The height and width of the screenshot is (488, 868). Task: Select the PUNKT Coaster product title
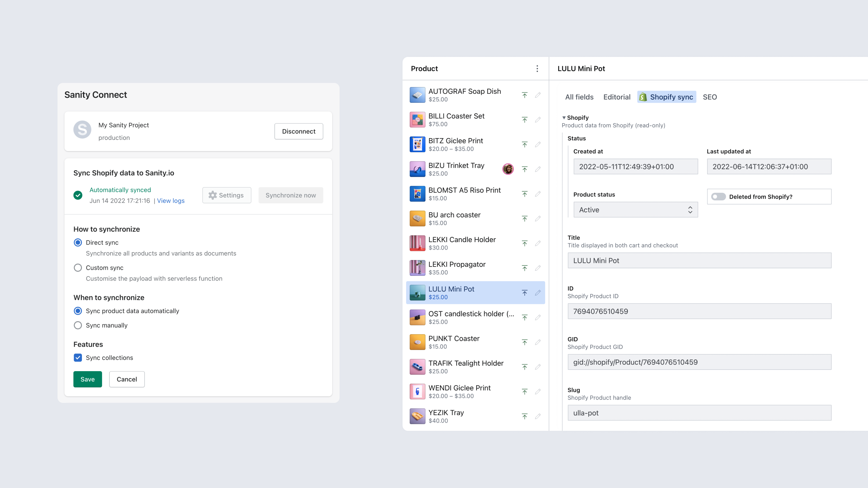tap(454, 338)
